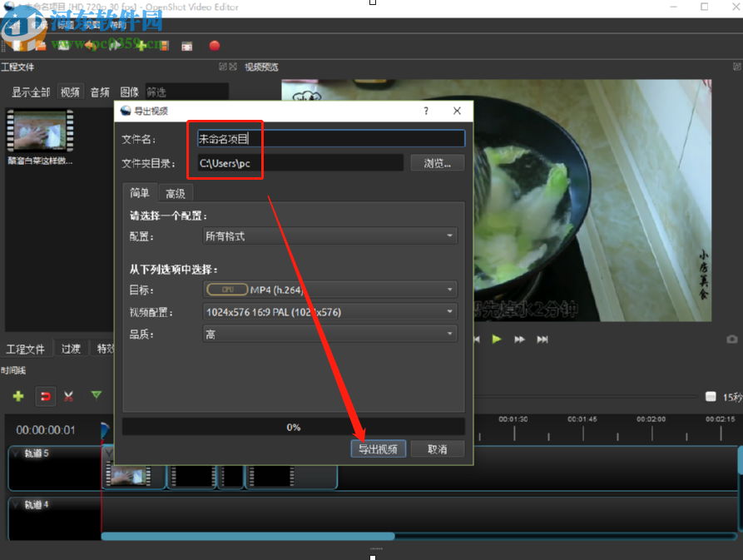Switch to the 高级 tab in export dialog
Image resolution: width=743 pixels, height=560 pixels.
tap(176, 192)
